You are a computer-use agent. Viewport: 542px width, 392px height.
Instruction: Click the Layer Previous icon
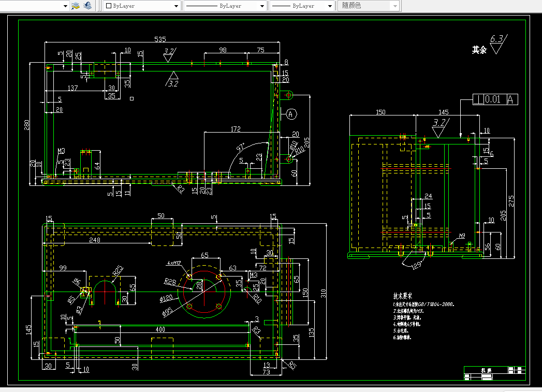click(x=87, y=6)
